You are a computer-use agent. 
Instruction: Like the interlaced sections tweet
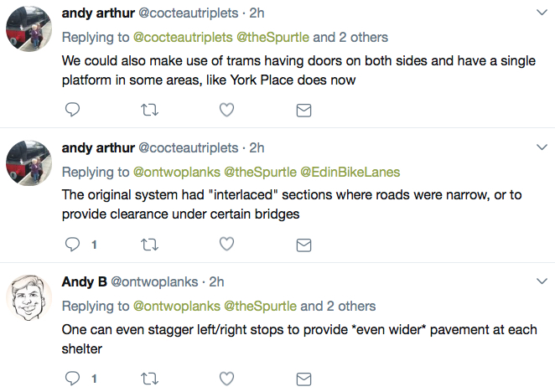tap(226, 244)
